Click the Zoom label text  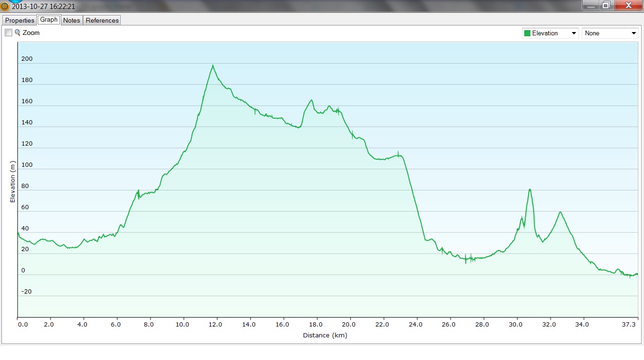[31, 33]
